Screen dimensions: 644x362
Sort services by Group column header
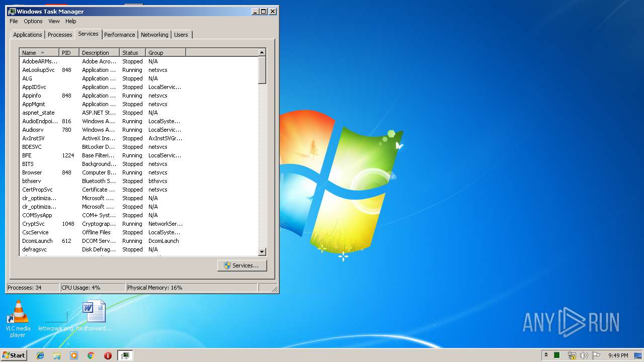(166, 53)
